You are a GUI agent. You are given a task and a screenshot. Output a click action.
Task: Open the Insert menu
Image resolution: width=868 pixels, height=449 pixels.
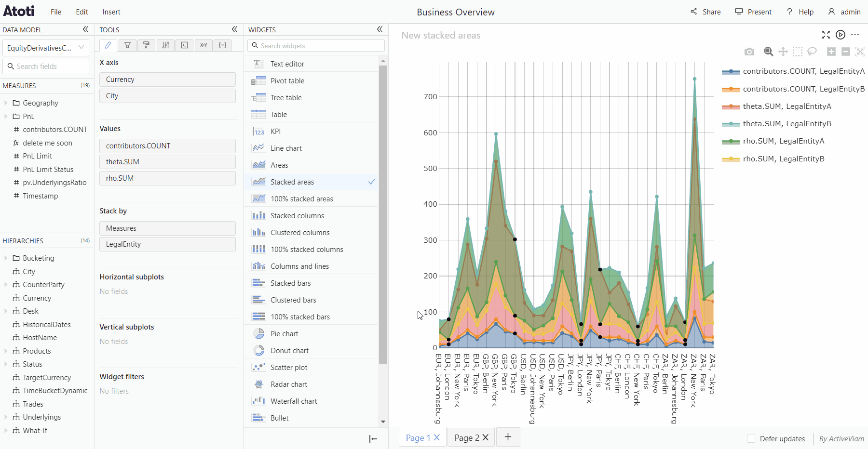[x=111, y=12]
